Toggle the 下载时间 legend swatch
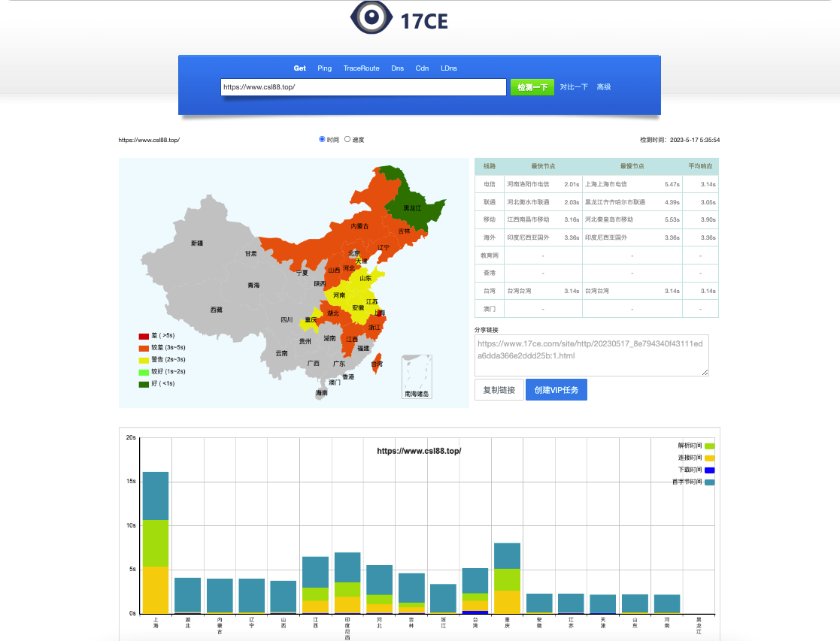The image size is (840, 641). point(709,470)
